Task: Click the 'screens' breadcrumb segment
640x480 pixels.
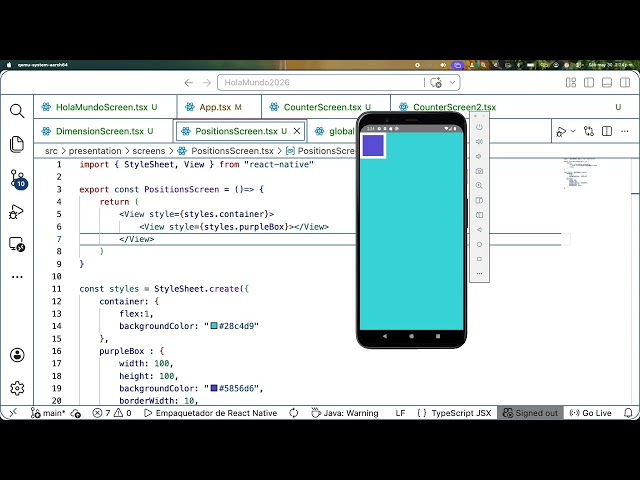Action: (149, 151)
